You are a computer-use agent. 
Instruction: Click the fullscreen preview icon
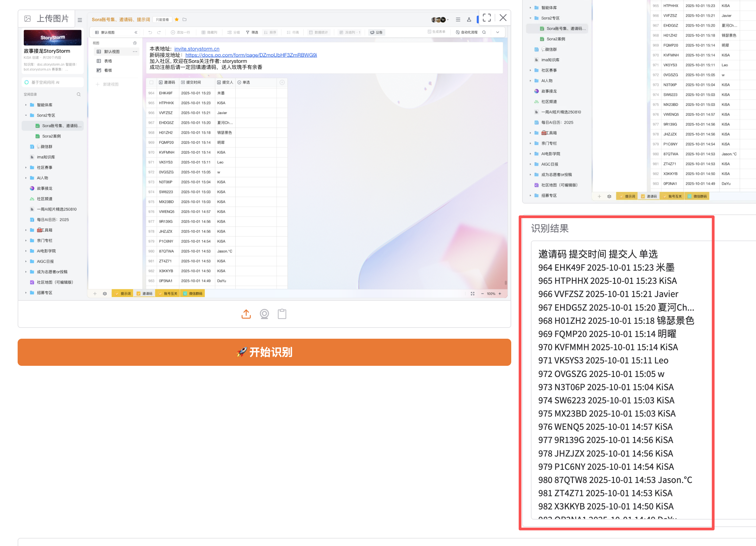click(486, 18)
